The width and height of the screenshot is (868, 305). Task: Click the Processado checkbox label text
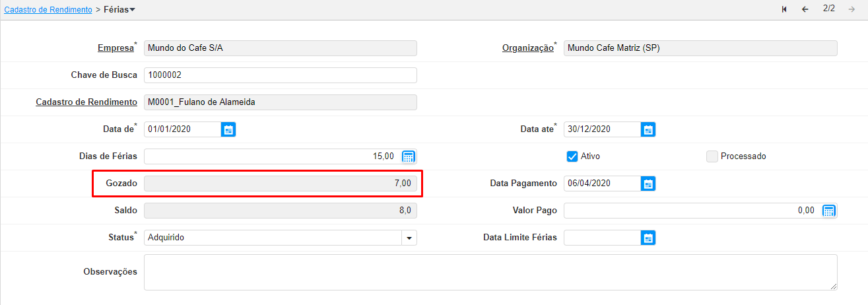click(743, 156)
